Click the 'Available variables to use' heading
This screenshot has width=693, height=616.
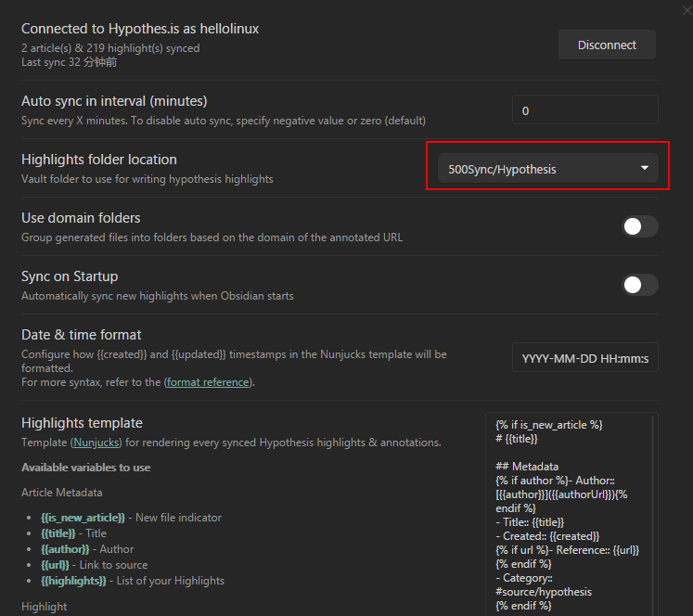pyautogui.click(x=86, y=468)
